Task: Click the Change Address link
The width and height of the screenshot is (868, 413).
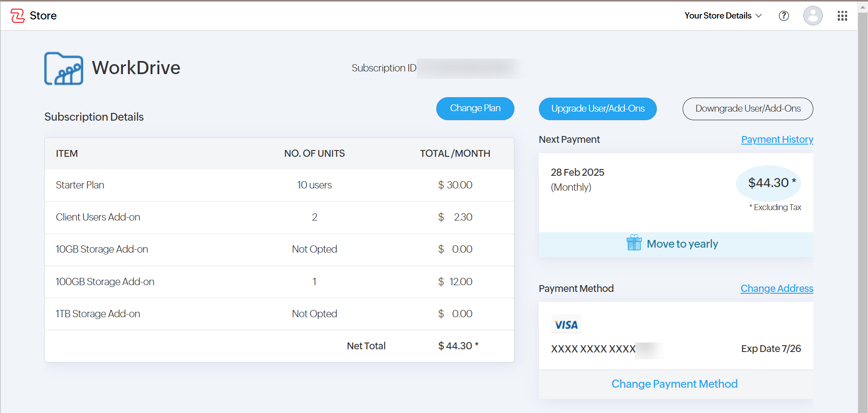Action: (776, 289)
